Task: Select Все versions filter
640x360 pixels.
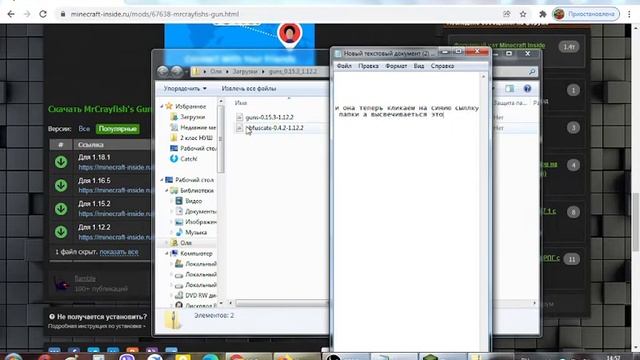Action: [x=84, y=129]
